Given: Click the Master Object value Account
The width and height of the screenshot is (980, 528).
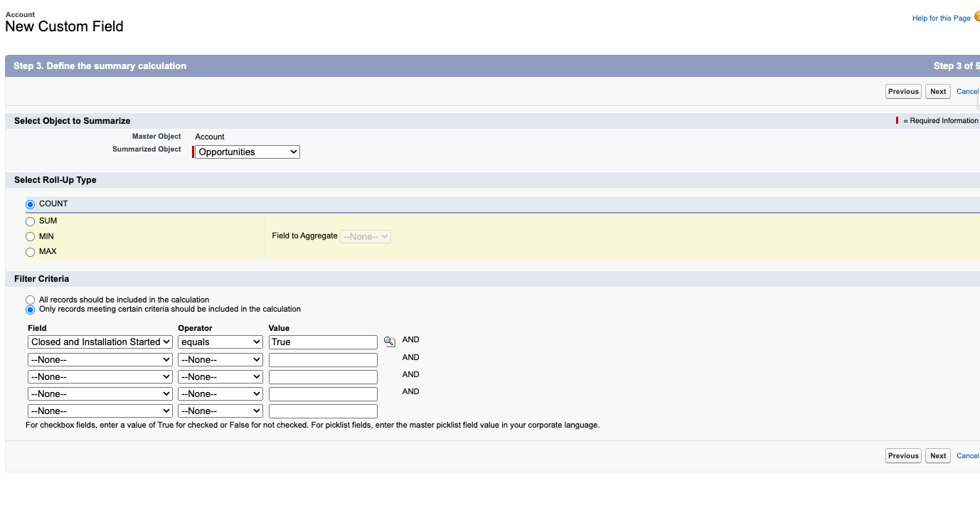Looking at the screenshot, I should coord(210,137).
